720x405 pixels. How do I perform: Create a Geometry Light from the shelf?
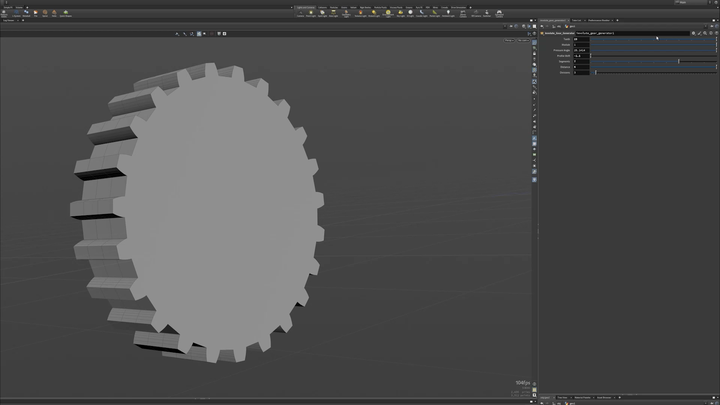(346, 14)
